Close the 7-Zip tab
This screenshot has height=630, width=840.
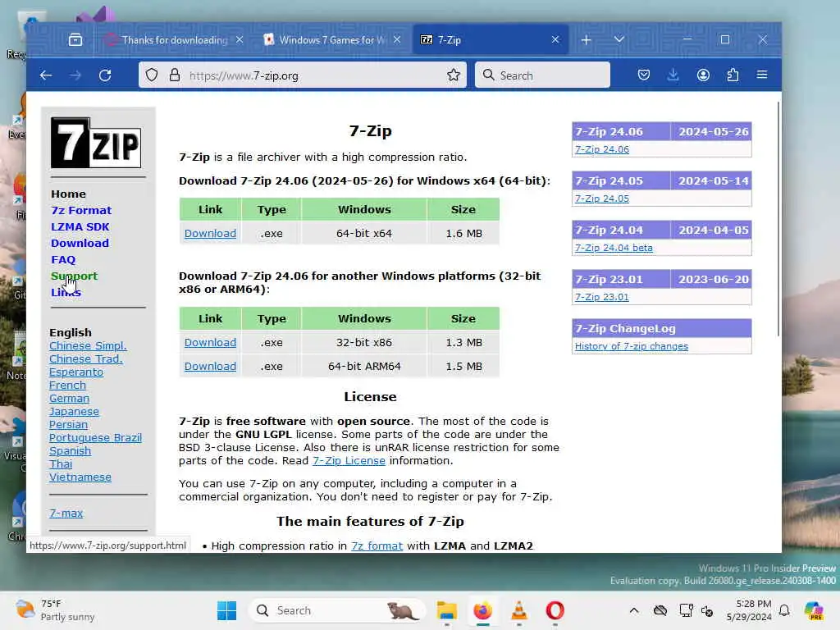click(555, 39)
